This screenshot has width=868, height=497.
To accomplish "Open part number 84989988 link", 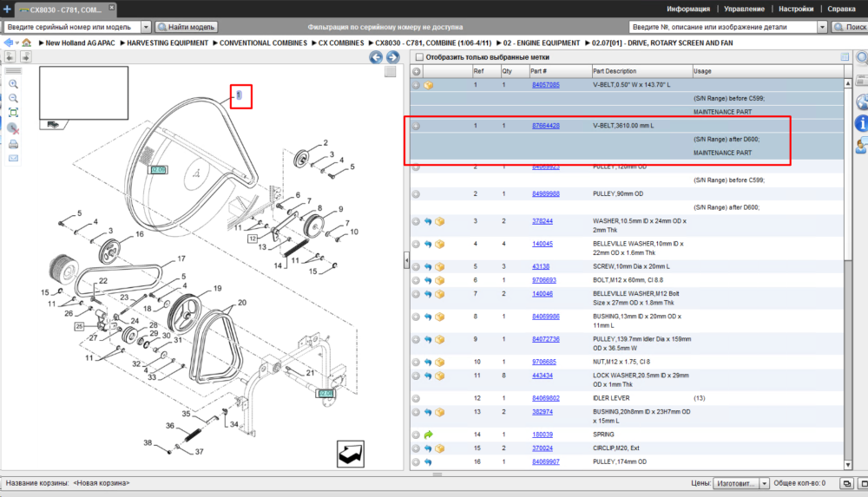I will (545, 194).
